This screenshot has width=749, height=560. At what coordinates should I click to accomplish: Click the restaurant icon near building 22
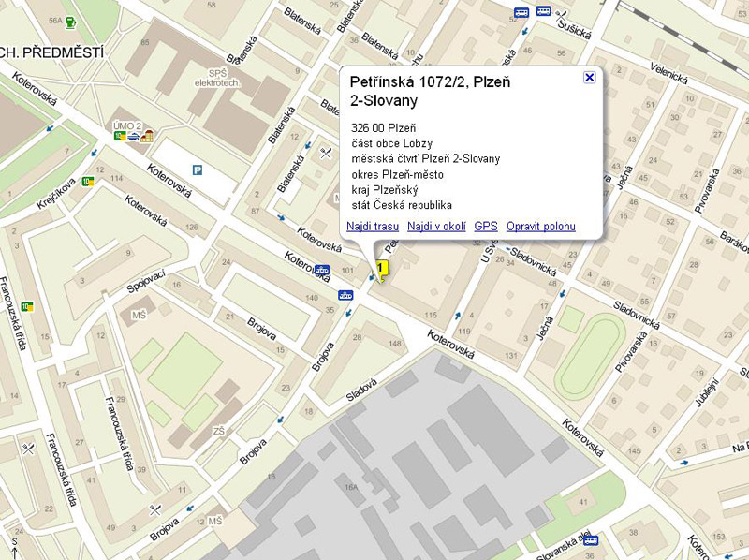(x=28, y=448)
